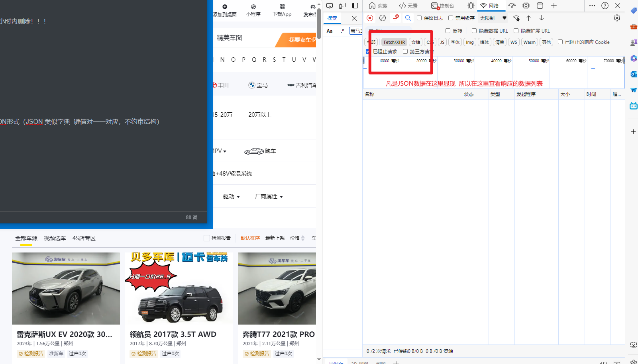Switch to 元素 DevTools tab
The image size is (638, 364).
(408, 6)
